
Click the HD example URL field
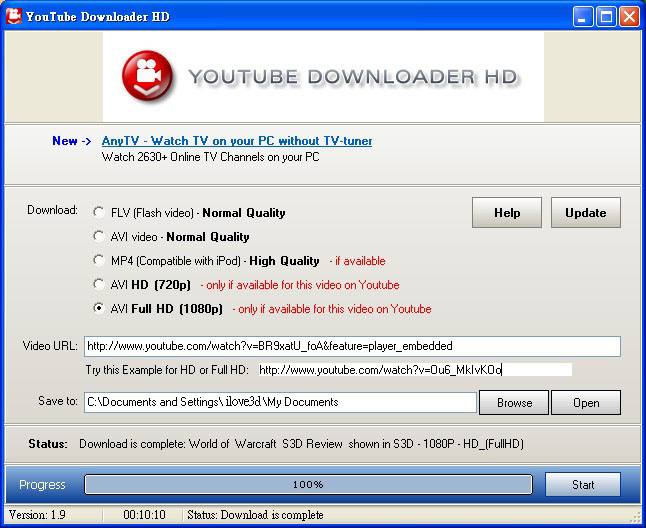[415, 370]
